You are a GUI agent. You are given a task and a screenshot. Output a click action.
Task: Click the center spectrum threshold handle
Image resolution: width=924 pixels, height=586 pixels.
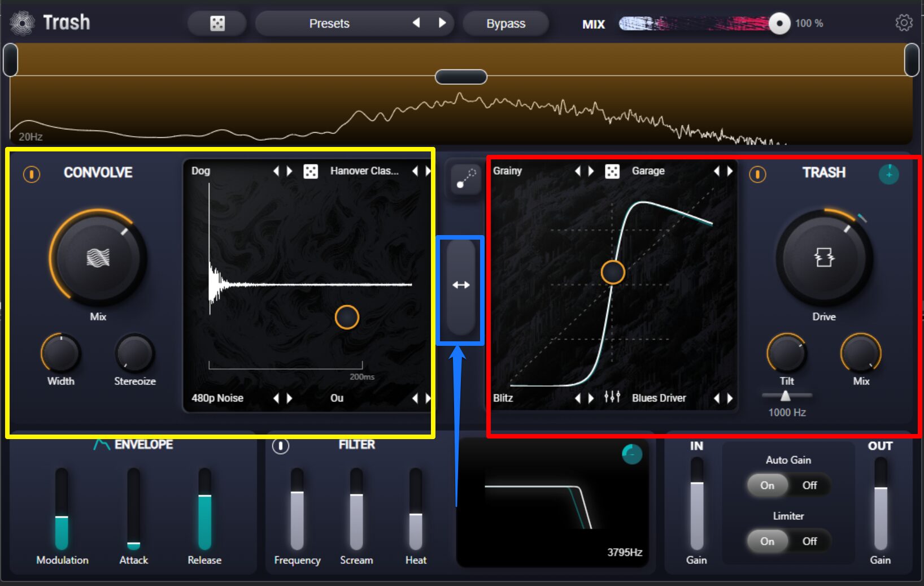[461, 76]
